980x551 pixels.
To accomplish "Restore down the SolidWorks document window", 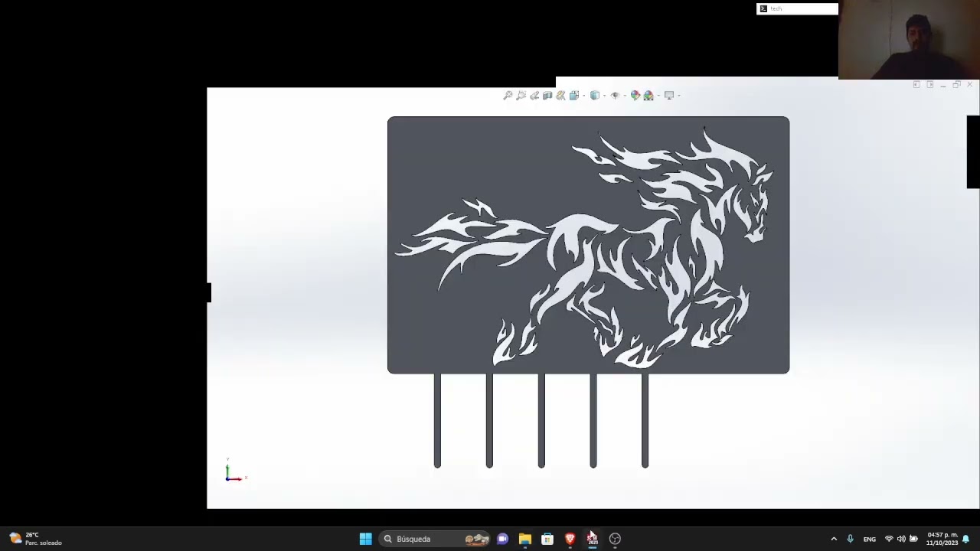I will (x=956, y=84).
